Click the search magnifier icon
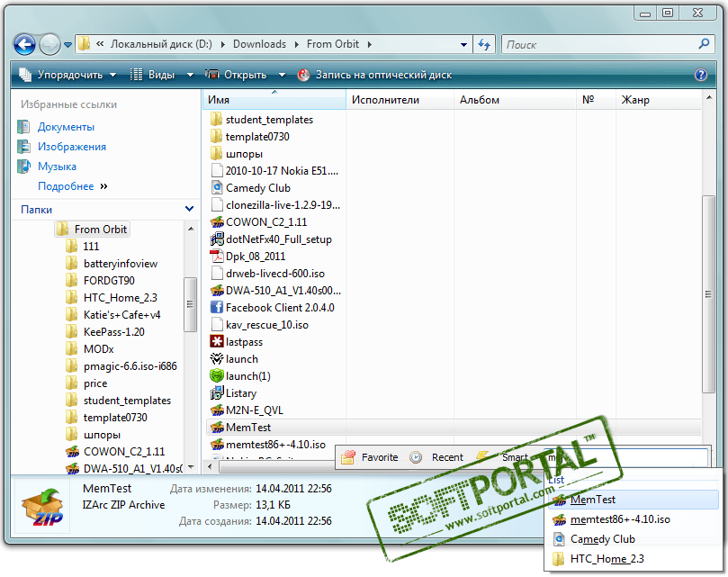728x577 pixels. 704,44
